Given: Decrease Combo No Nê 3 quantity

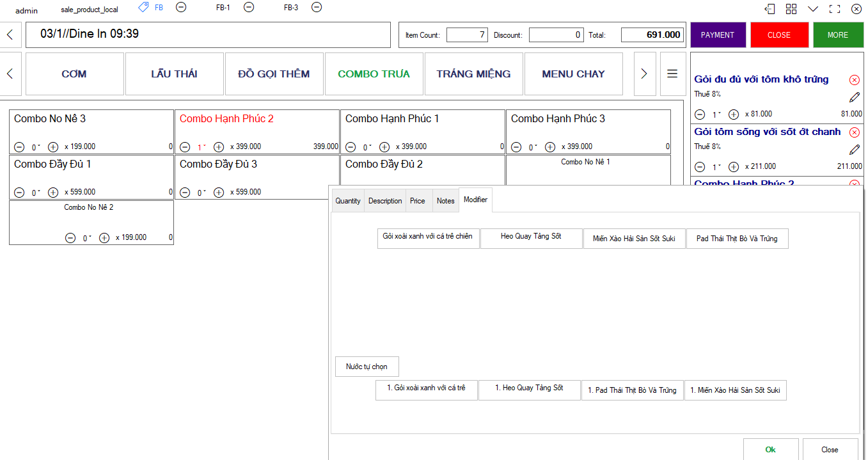Looking at the screenshot, I should (19, 147).
